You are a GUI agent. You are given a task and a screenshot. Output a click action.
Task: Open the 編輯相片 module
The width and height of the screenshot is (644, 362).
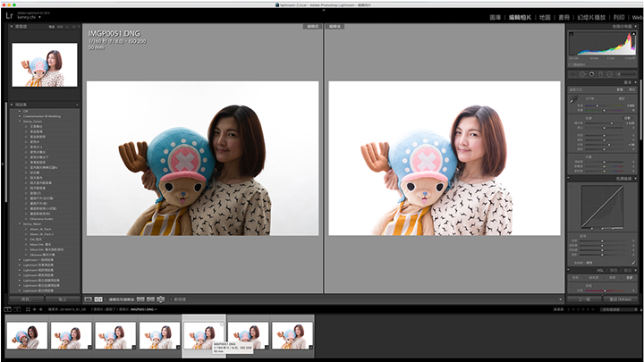(x=520, y=17)
